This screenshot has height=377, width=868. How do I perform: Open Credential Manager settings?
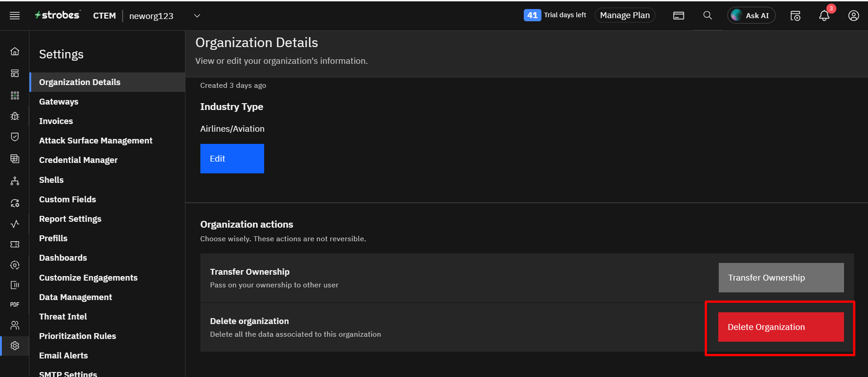point(78,160)
